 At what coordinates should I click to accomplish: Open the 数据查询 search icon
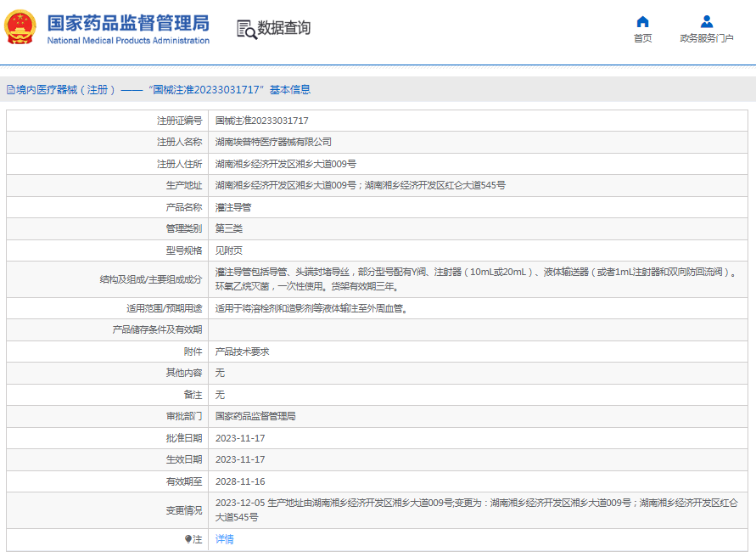point(247,29)
